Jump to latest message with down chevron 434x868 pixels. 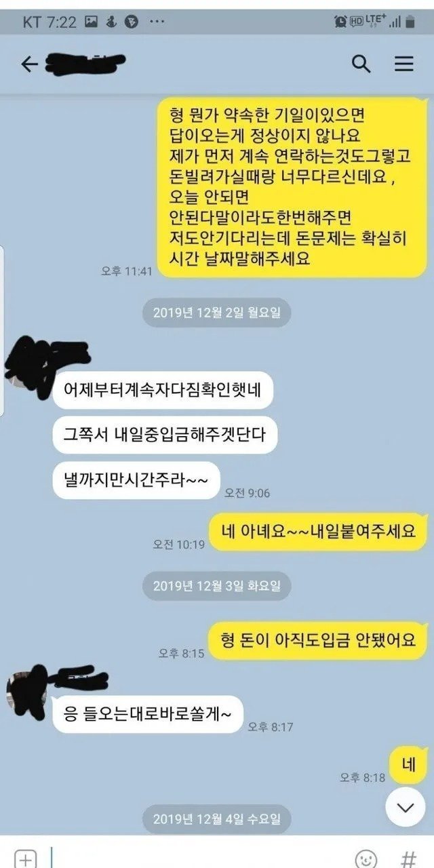click(405, 808)
